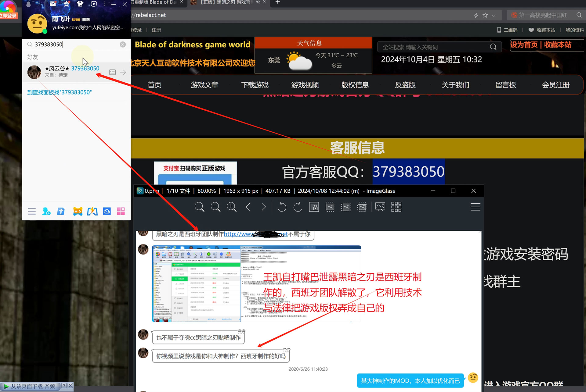Bookmark page with star icon
The height and width of the screenshot is (392, 586).
[485, 15]
